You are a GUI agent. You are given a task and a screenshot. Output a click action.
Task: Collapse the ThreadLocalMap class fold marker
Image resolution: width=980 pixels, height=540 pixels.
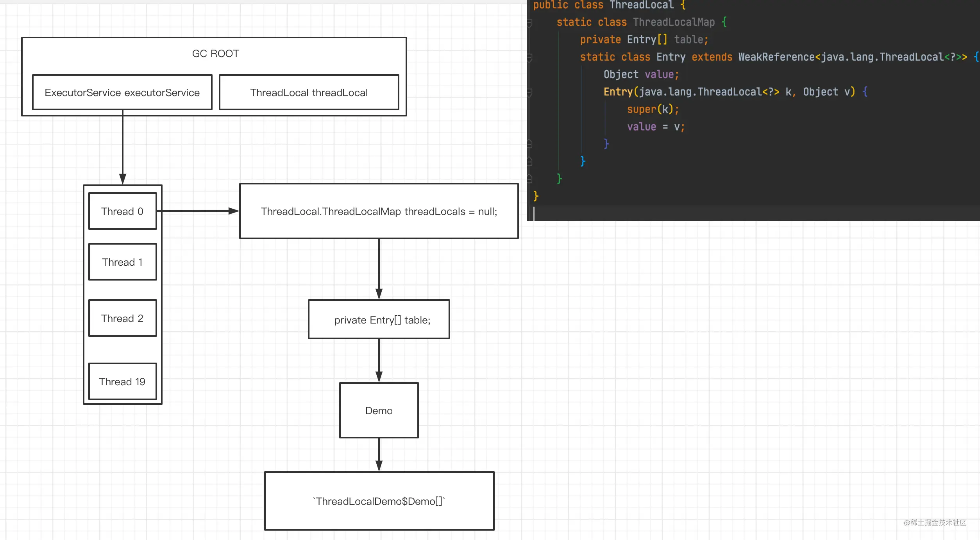point(529,23)
